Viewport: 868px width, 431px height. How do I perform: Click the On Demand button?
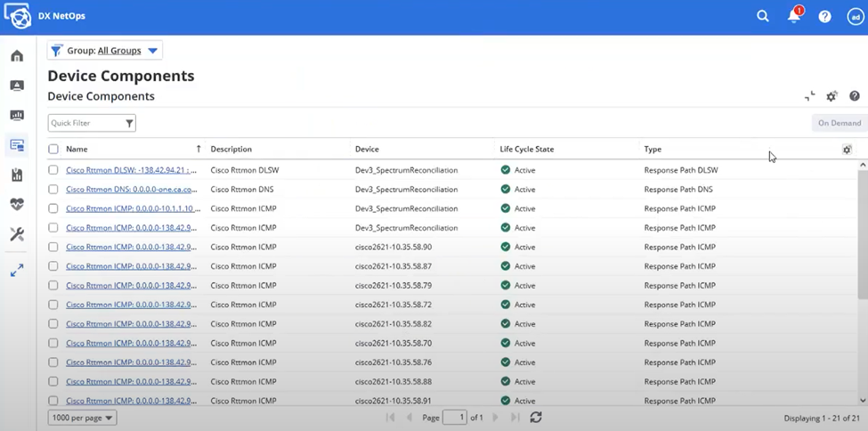pos(840,123)
